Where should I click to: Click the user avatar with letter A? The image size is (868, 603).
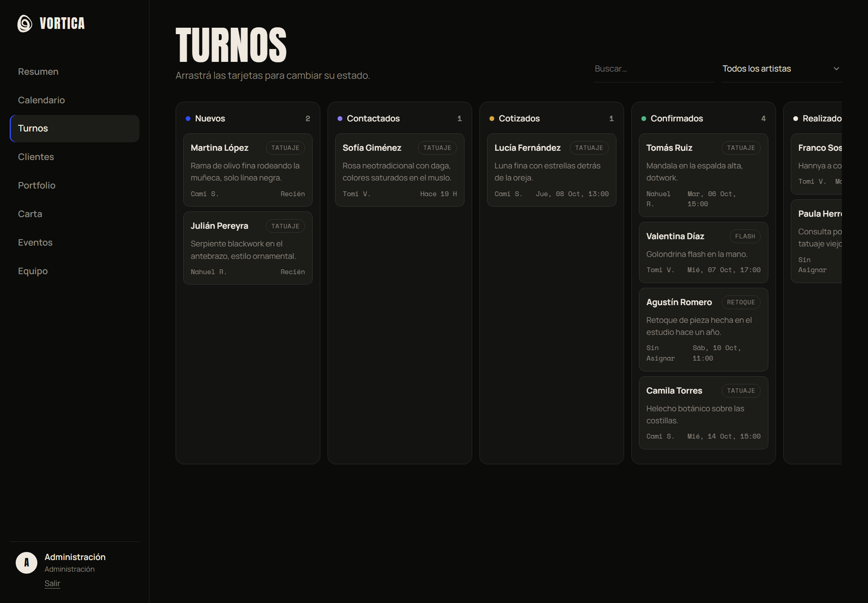tap(27, 563)
